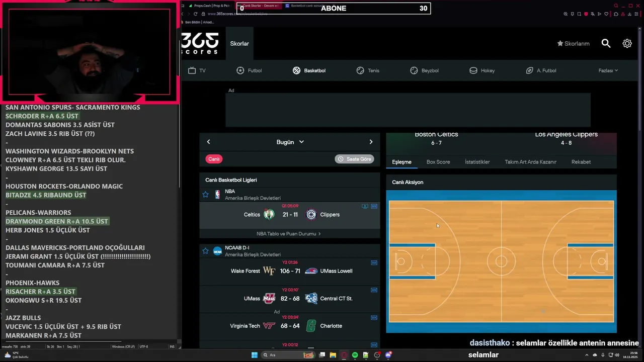Switch to the Eşleşme tab
This screenshot has width=644, height=362.
pos(401,162)
